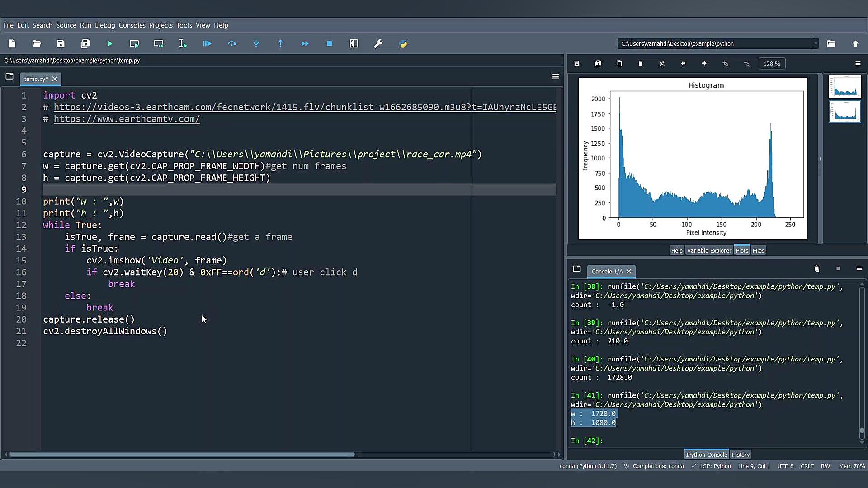868x488 pixels.
Task: Switch to the Files tab
Action: (x=759, y=251)
